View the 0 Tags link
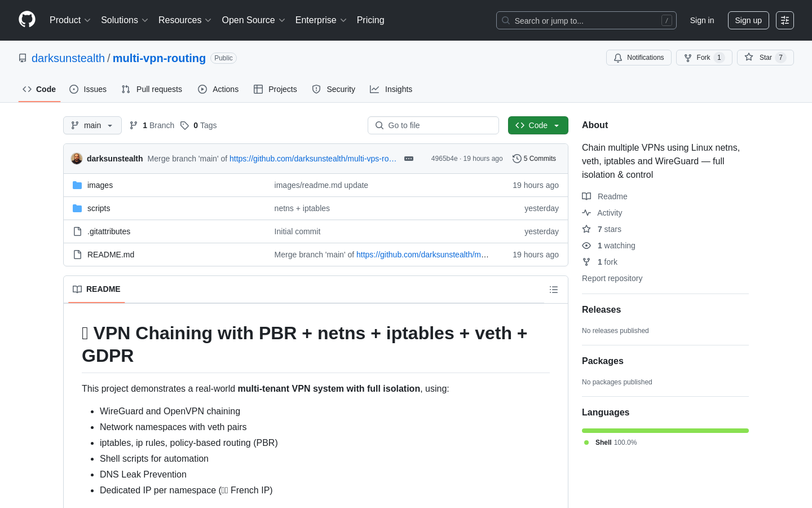This screenshot has width=812, height=508. coord(198,125)
